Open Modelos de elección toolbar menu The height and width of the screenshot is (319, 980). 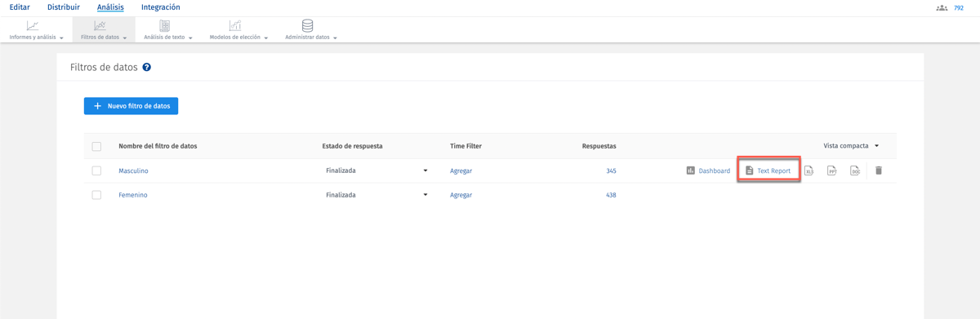pos(238,30)
